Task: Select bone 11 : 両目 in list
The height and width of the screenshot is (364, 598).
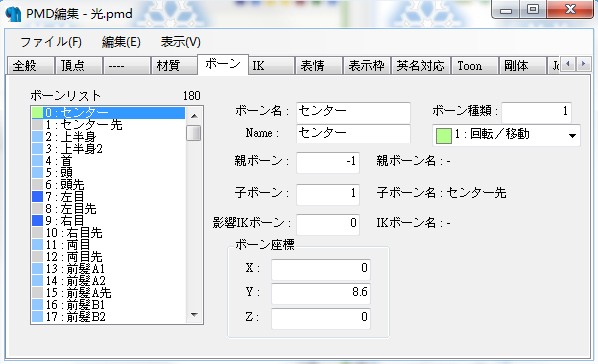Action: click(x=108, y=245)
